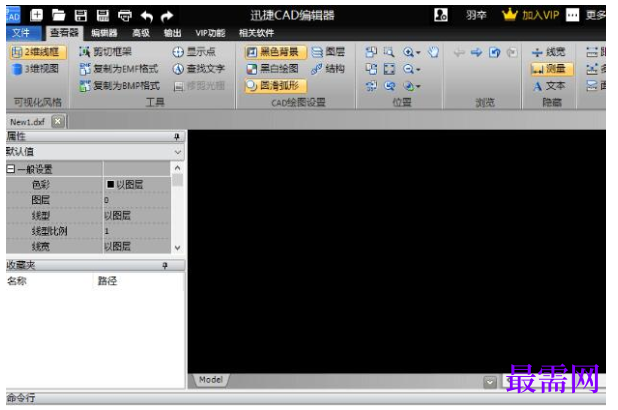Select the 线型 property value

136,215
